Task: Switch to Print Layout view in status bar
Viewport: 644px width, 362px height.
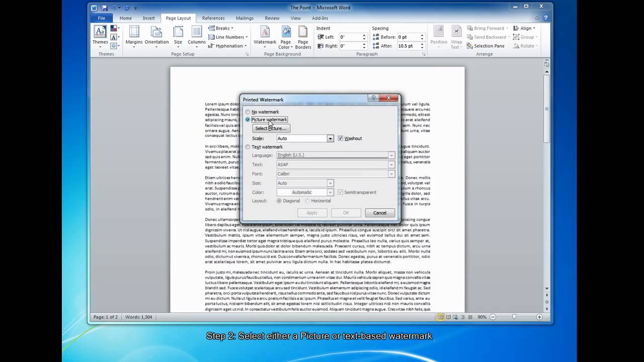Action: (x=441, y=317)
